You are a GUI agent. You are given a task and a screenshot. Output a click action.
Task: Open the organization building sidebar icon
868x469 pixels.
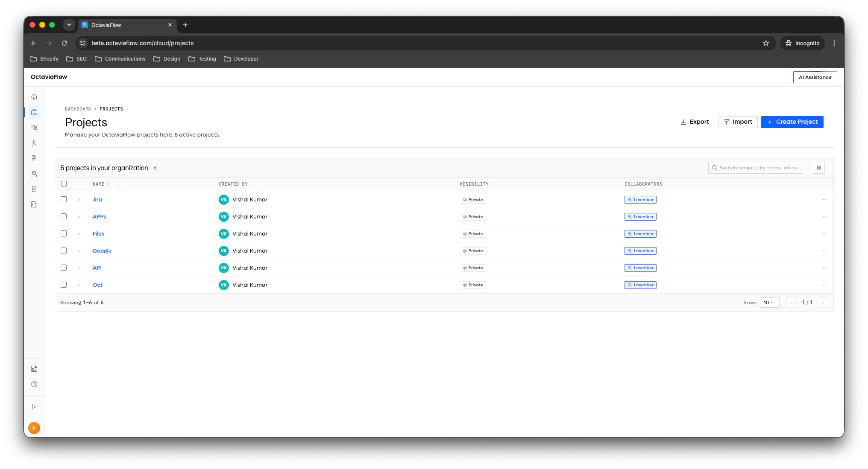[34, 204]
